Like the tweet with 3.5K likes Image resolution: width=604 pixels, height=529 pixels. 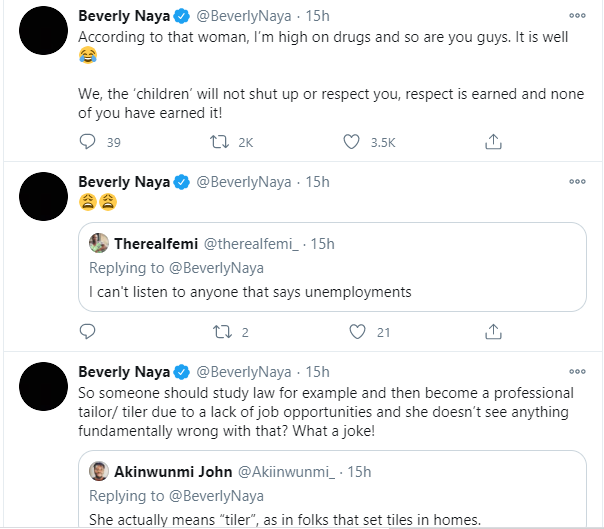[x=351, y=142]
